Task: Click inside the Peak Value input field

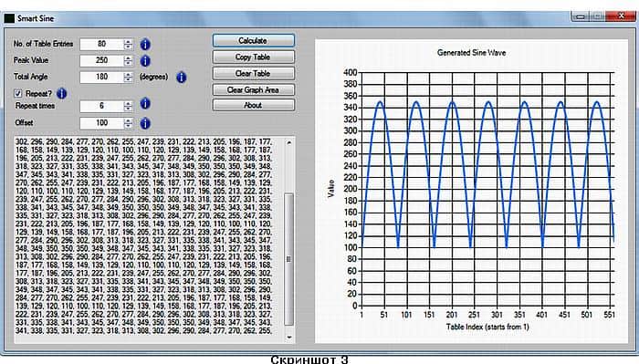Action: (101, 60)
